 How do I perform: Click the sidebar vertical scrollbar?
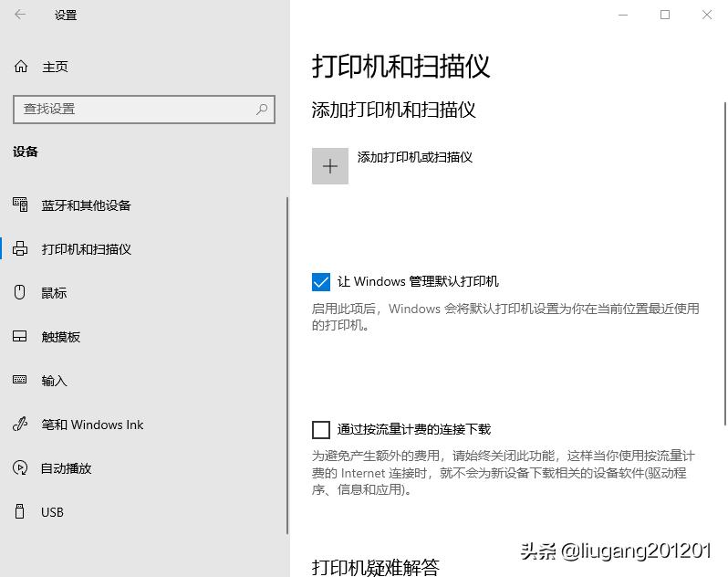[x=287, y=365]
